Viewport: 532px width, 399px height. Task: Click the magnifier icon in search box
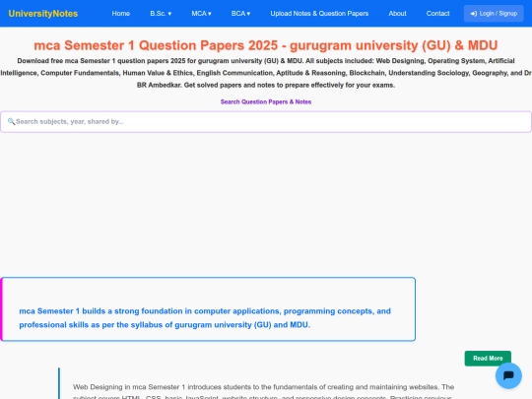click(11, 121)
